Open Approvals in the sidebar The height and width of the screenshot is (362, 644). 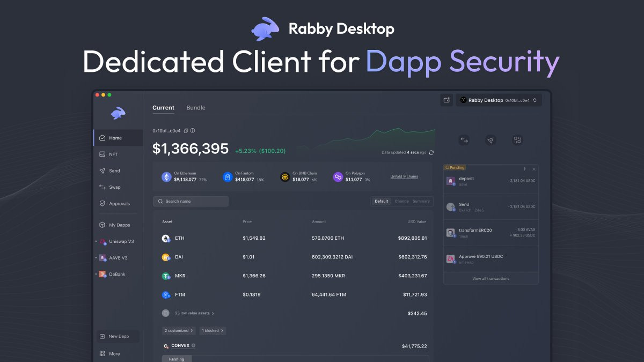click(x=118, y=204)
